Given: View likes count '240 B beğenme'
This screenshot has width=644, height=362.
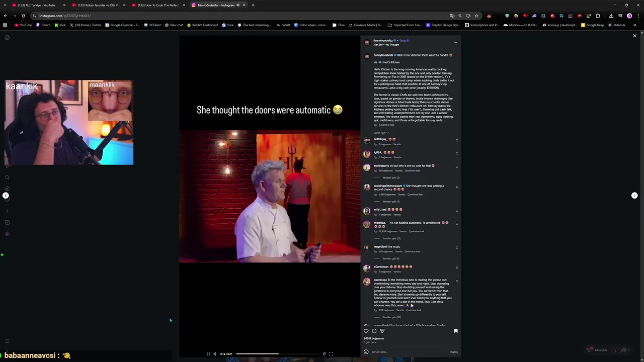Looking at the screenshot, I should click(x=374, y=338).
